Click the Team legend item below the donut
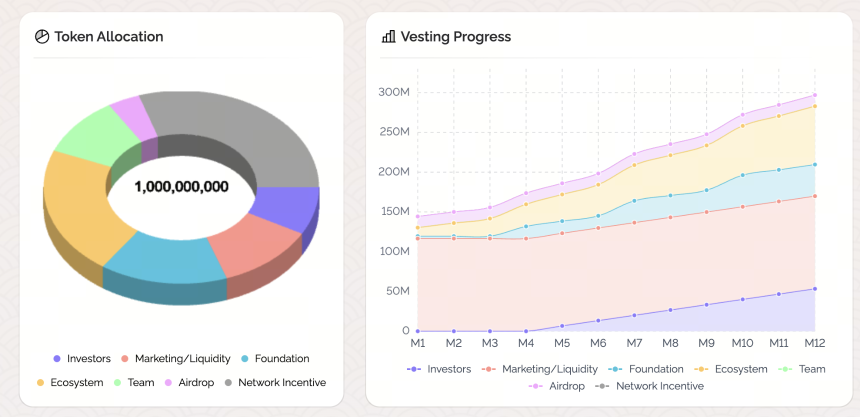 [134, 382]
